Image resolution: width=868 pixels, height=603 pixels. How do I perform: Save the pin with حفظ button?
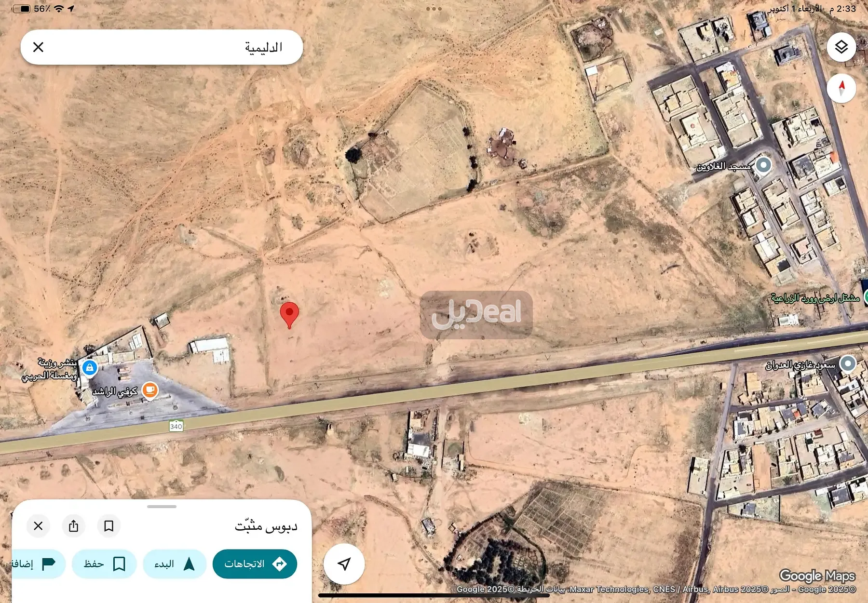tap(104, 564)
